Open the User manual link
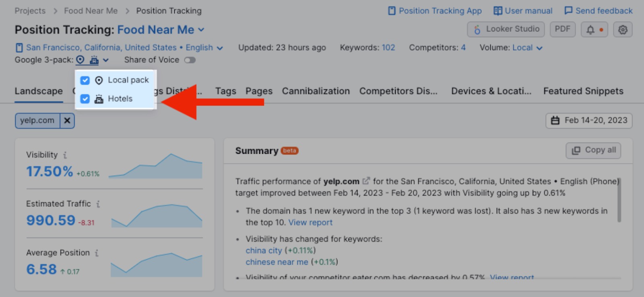The width and height of the screenshot is (644, 297). tap(523, 11)
